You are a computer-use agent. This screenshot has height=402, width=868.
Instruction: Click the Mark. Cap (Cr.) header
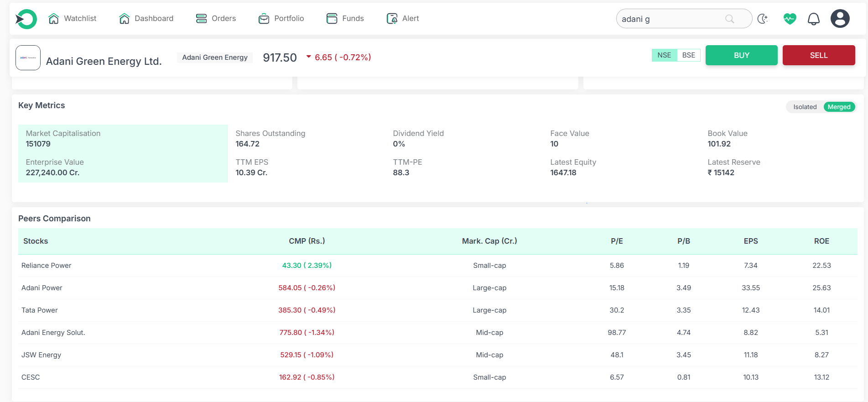(489, 241)
